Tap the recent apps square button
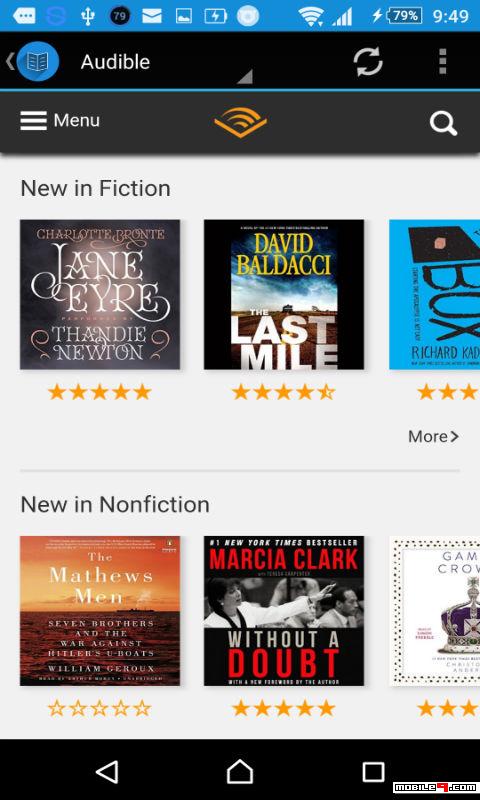The height and width of the screenshot is (800, 480). [373, 771]
